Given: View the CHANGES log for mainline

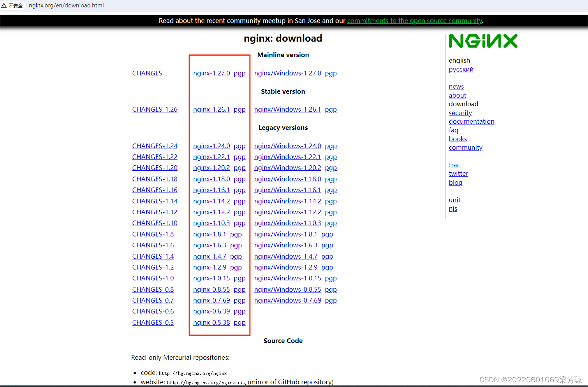Looking at the screenshot, I should click(x=147, y=73).
